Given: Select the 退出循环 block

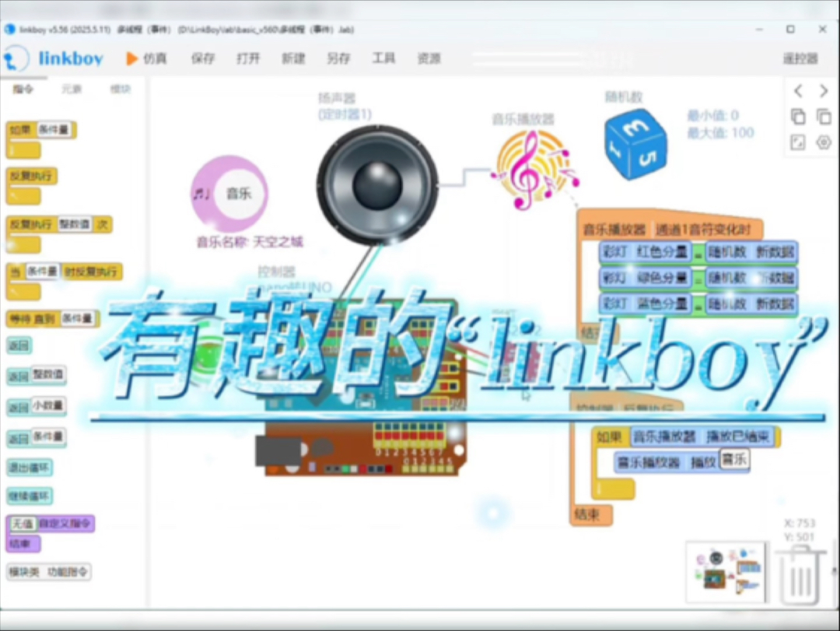Looking at the screenshot, I should point(30,468).
